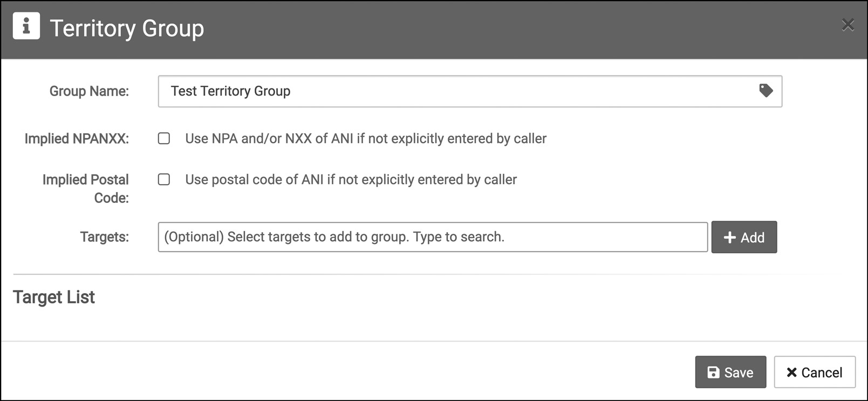Add the selected targets to group
The height and width of the screenshot is (401, 868).
[x=744, y=237]
